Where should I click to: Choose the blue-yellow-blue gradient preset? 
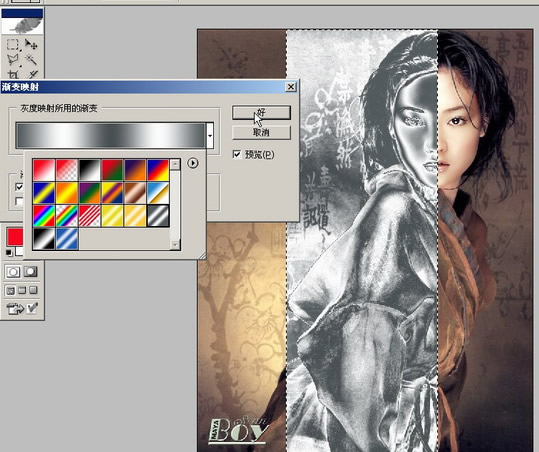click(x=44, y=193)
